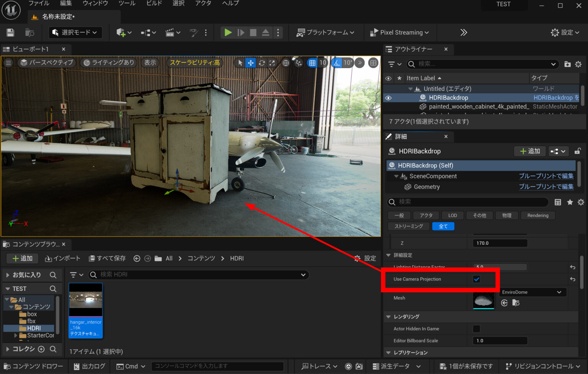Open the 設定 gear in the top-right toolbar
The height and width of the screenshot is (374, 588).
coord(565,32)
